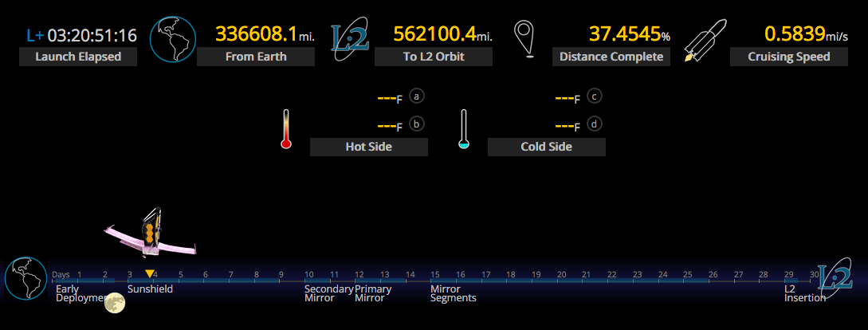The width and height of the screenshot is (868, 330).
Task: Click the Moon icon below the timeline
Action: coord(115,302)
